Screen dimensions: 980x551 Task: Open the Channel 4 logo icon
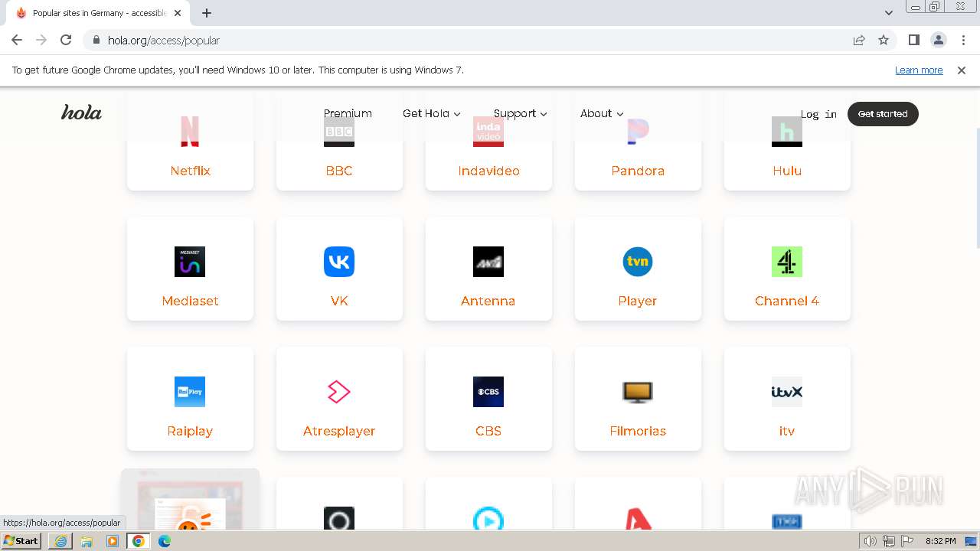[787, 262]
